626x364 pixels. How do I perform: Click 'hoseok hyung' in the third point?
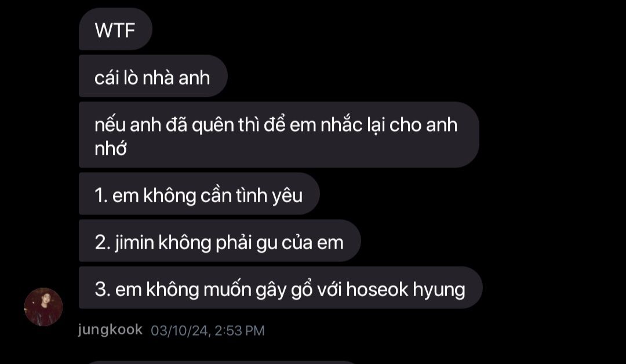coord(406,290)
